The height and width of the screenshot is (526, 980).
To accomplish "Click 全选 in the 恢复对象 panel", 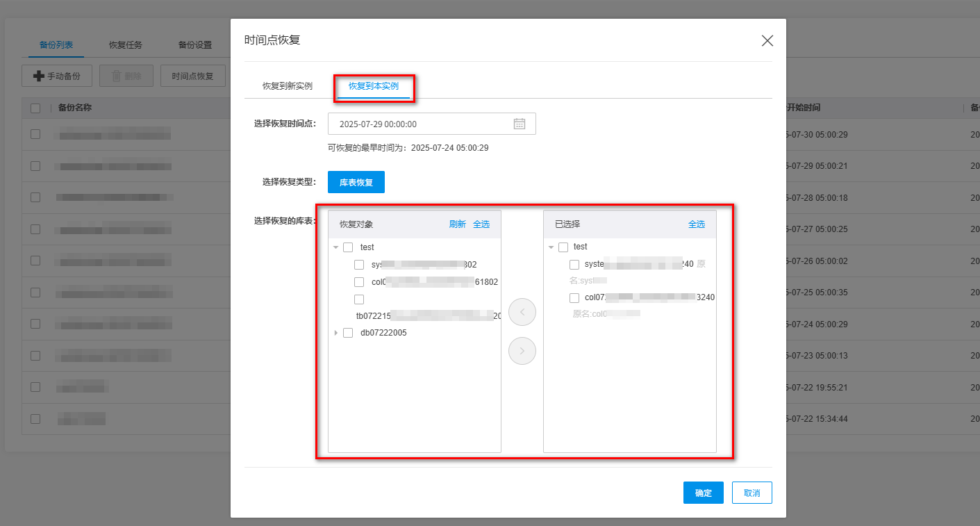I will point(481,224).
